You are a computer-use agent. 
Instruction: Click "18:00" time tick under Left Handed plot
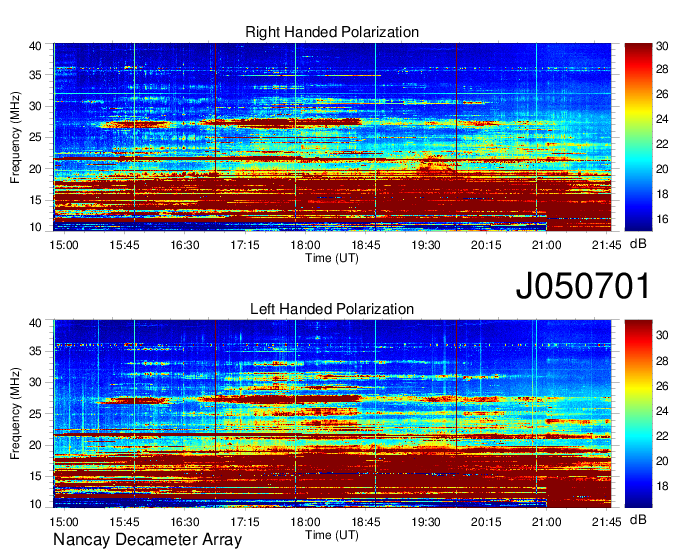[305, 522]
